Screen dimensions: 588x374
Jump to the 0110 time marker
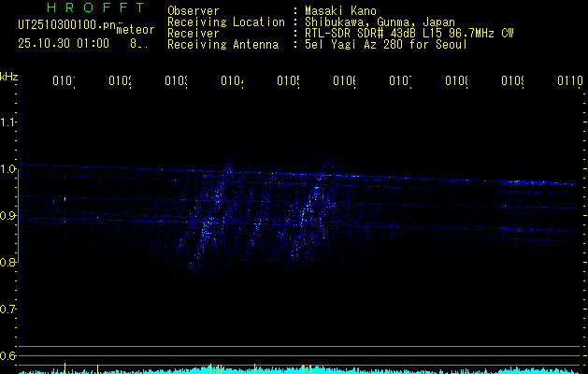coord(569,82)
